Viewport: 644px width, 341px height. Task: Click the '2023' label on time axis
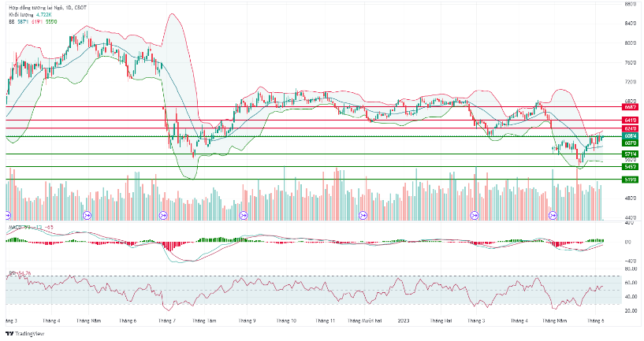click(x=402, y=321)
